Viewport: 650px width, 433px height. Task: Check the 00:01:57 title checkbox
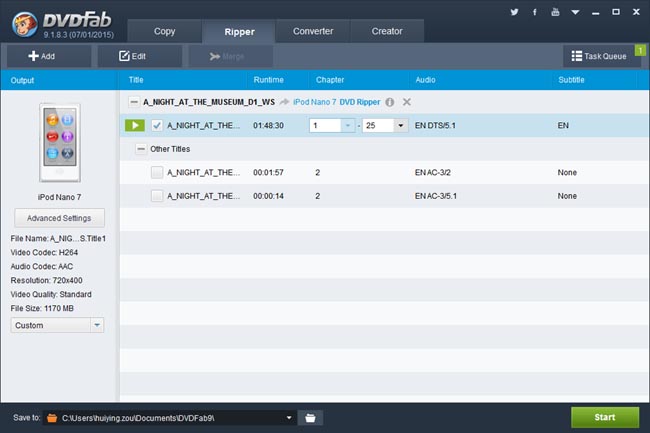157,172
